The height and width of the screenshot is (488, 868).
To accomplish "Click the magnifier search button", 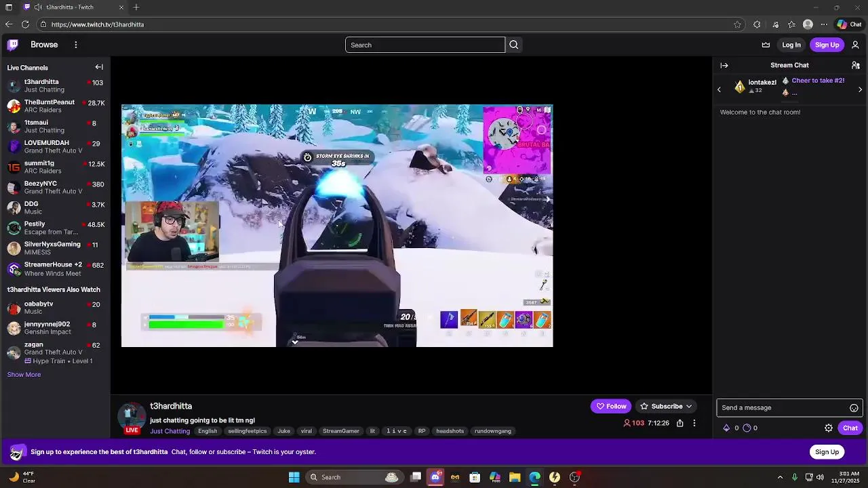I will [514, 45].
